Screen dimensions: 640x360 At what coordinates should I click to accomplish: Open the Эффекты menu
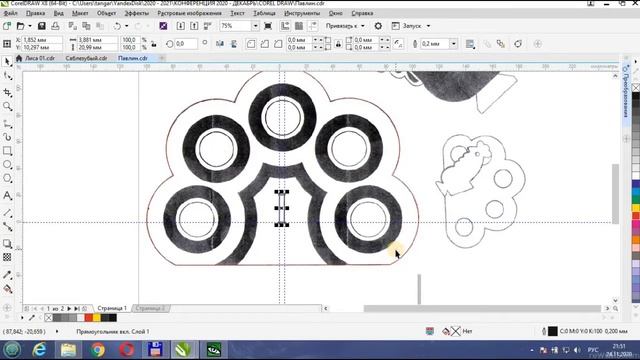click(x=136, y=13)
